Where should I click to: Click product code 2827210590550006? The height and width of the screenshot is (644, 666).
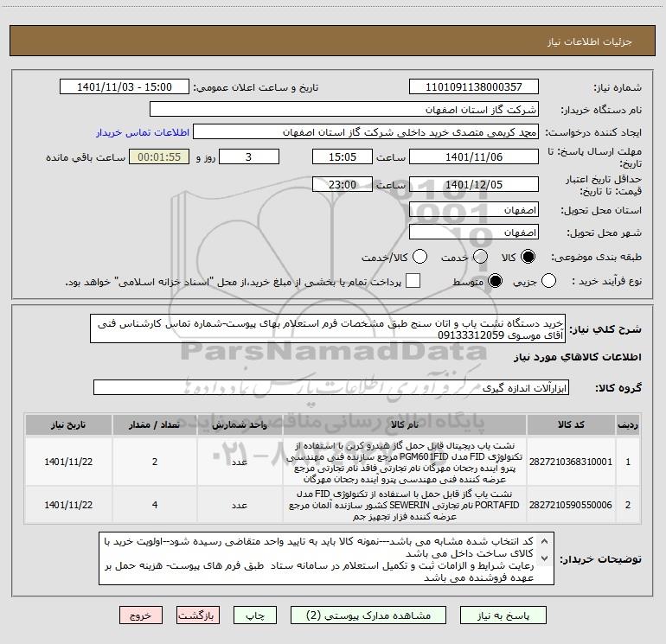[571, 505]
